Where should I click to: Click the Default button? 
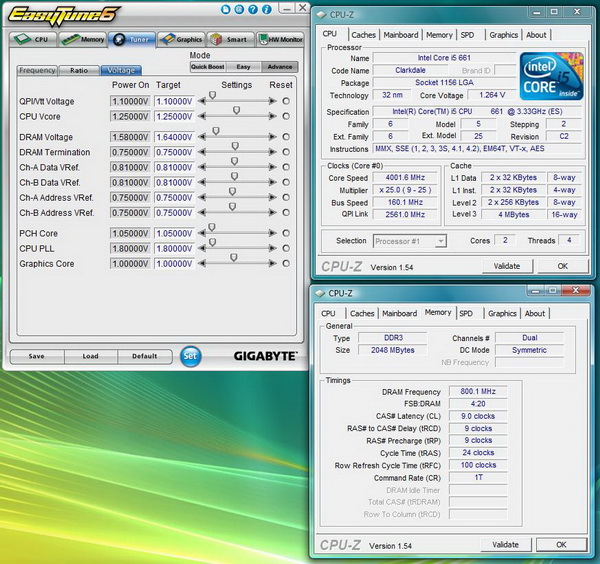(x=145, y=356)
